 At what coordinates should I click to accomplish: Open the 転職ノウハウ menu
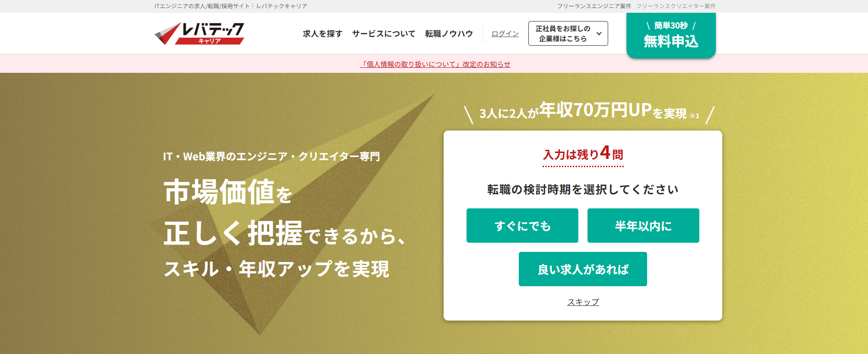tap(449, 34)
